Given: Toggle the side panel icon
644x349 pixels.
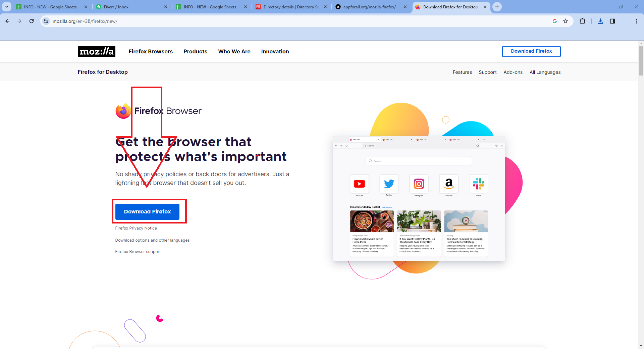Looking at the screenshot, I should tap(612, 21).
